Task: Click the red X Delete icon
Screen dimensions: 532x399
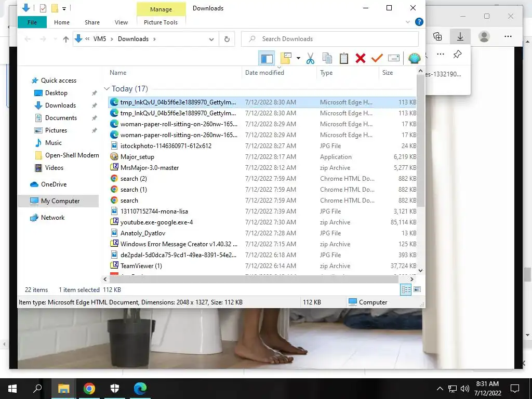Action: click(x=361, y=58)
